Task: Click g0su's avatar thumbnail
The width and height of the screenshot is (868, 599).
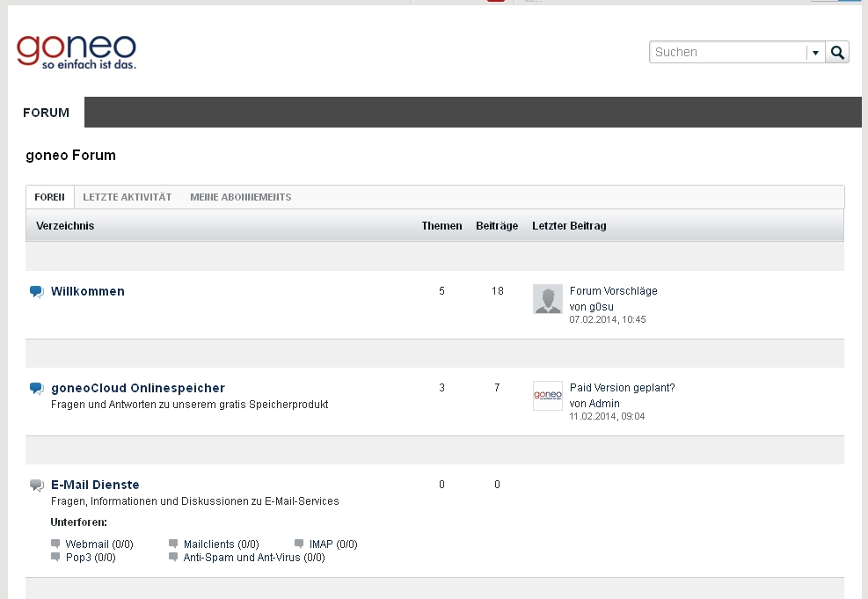Action: click(548, 299)
